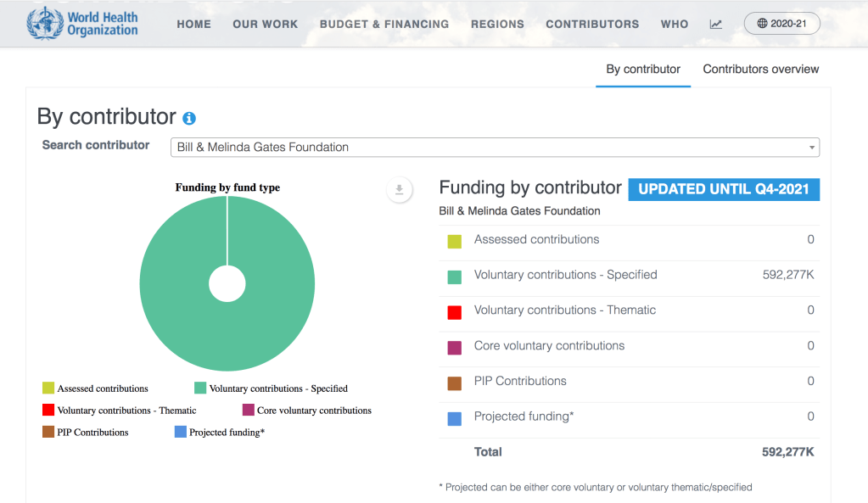Click the info icon beside By contributor

pos(189,119)
